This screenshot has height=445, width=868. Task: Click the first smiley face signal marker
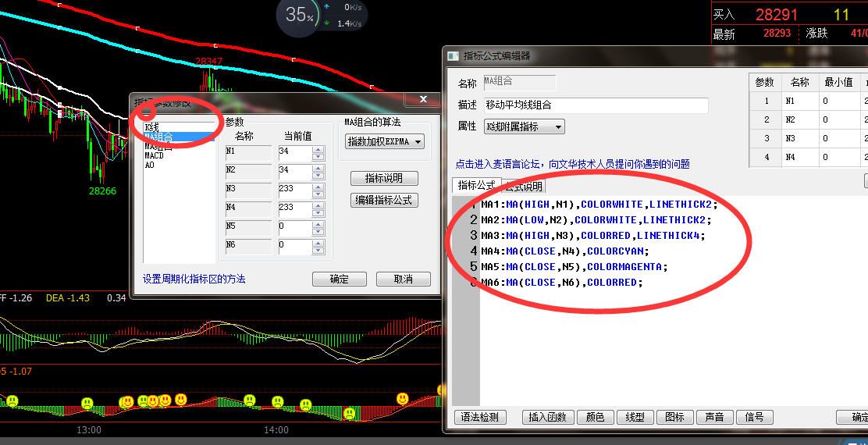(x=12, y=401)
